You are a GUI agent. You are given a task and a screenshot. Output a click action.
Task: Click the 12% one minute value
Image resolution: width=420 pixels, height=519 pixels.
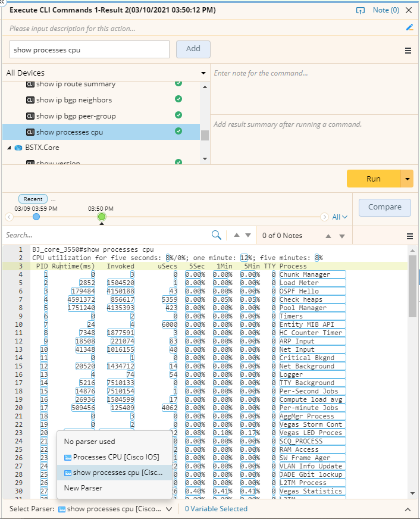click(244, 258)
